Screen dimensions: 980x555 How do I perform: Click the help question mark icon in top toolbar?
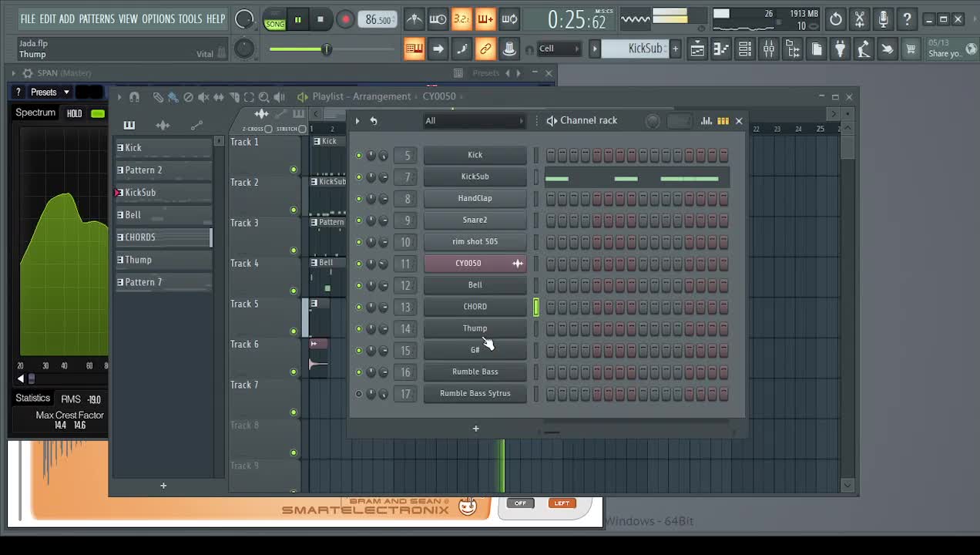pyautogui.click(x=908, y=18)
